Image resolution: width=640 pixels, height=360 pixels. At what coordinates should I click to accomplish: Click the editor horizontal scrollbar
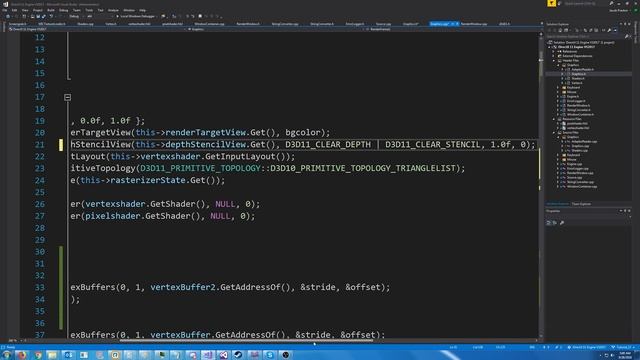click(246, 340)
